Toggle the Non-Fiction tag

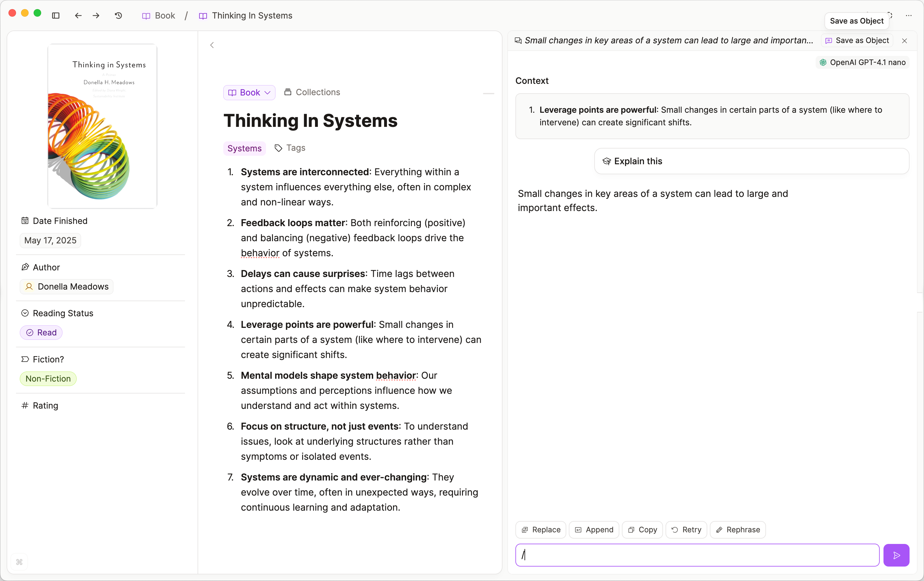click(x=47, y=378)
